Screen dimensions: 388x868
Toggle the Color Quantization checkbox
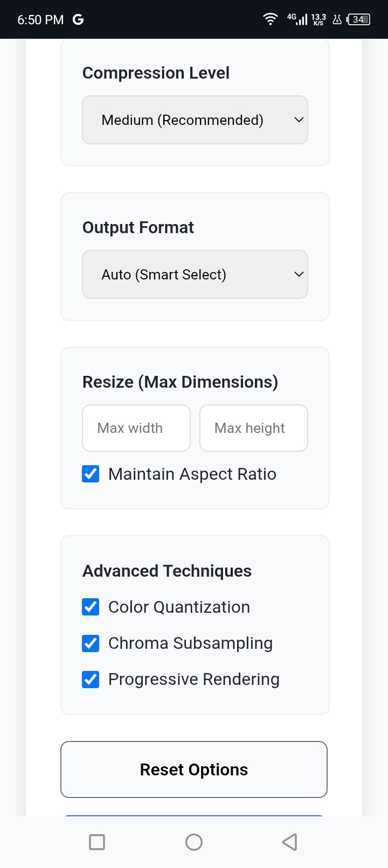click(x=91, y=607)
